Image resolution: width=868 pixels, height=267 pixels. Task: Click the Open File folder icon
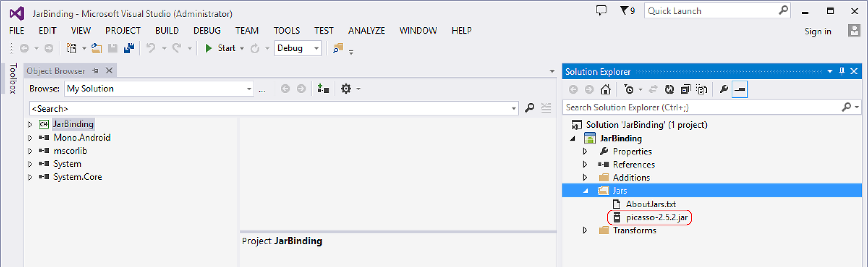(96, 48)
